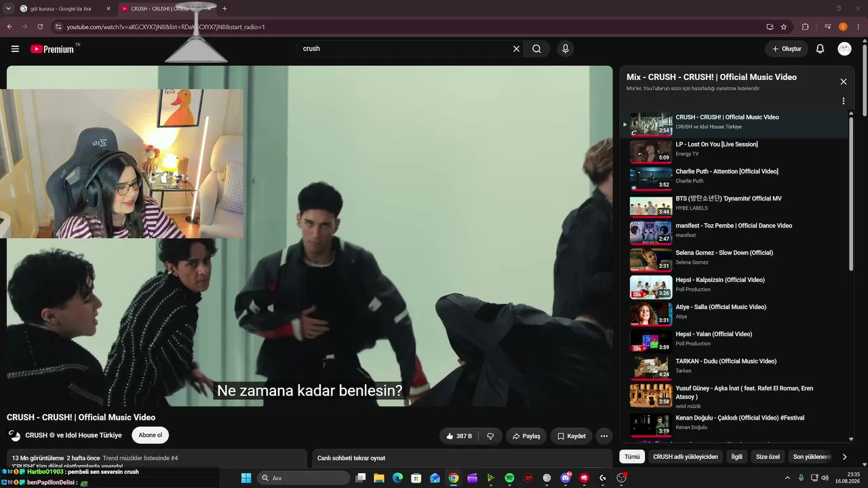Click the Oluştur create button
This screenshot has height=488, width=868.
[x=786, y=49]
